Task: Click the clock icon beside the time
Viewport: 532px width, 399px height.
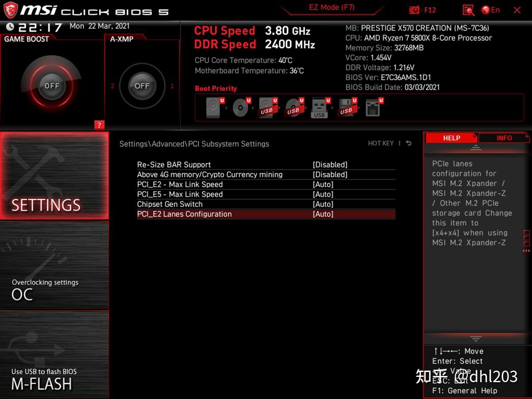Action: pyautogui.click(x=10, y=27)
